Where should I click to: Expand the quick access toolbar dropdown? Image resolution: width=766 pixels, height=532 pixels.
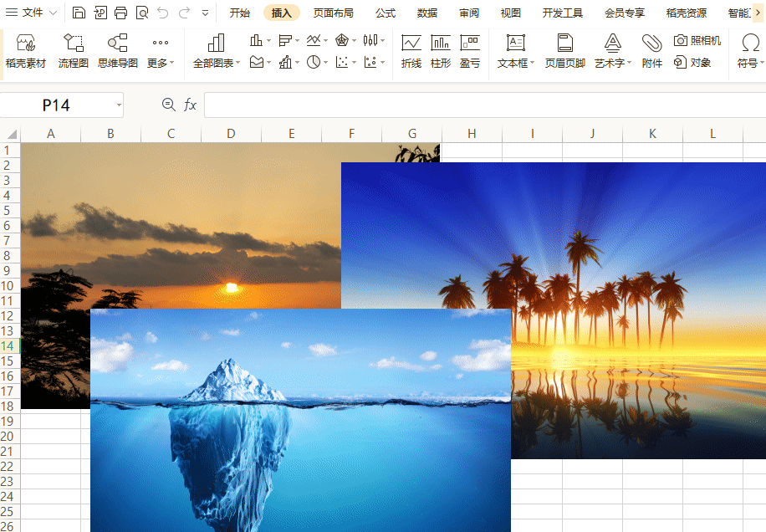[x=205, y=13]
